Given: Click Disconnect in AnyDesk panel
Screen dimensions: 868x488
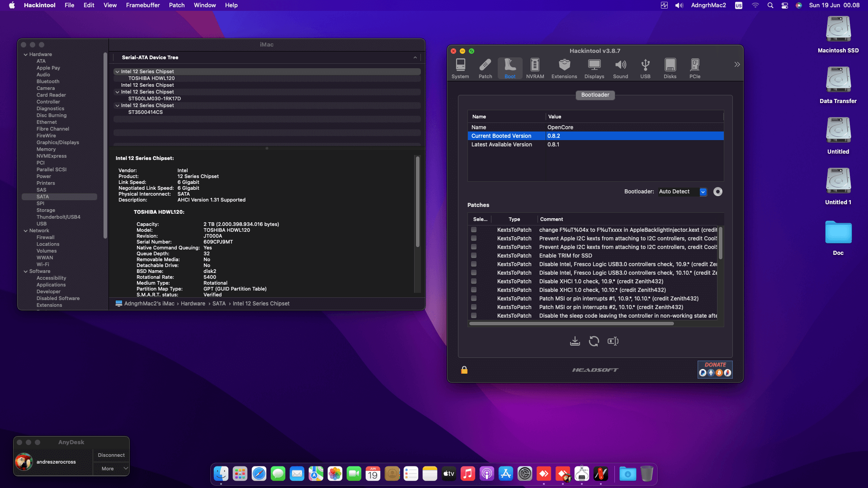Looking at the screenshot, I should 111,455.
